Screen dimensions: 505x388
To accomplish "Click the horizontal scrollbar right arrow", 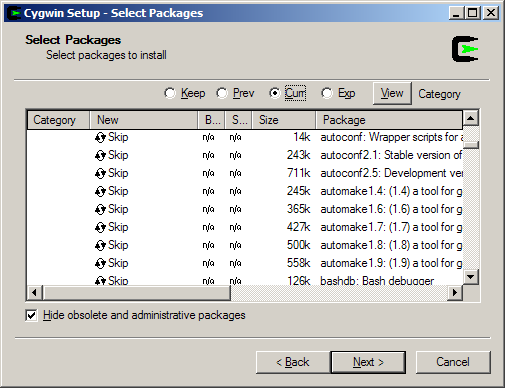I will click(x=455, y=293).
